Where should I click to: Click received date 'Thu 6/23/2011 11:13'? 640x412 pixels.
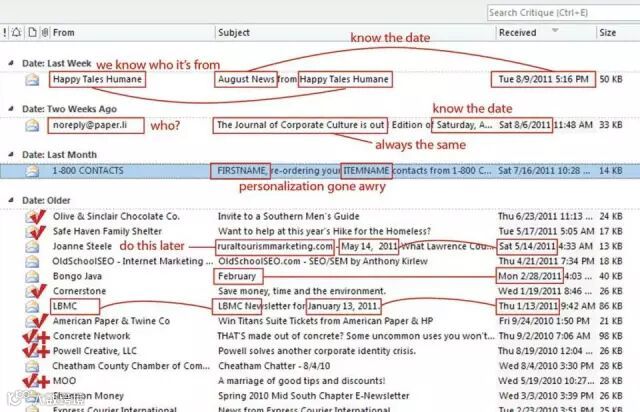(546, 216)
